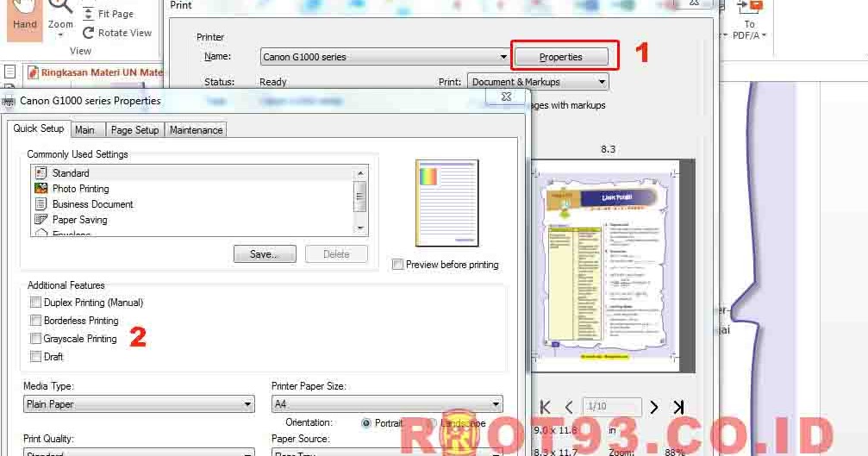Click the scroll up arrow of settings list

click(x=360, y=173)
